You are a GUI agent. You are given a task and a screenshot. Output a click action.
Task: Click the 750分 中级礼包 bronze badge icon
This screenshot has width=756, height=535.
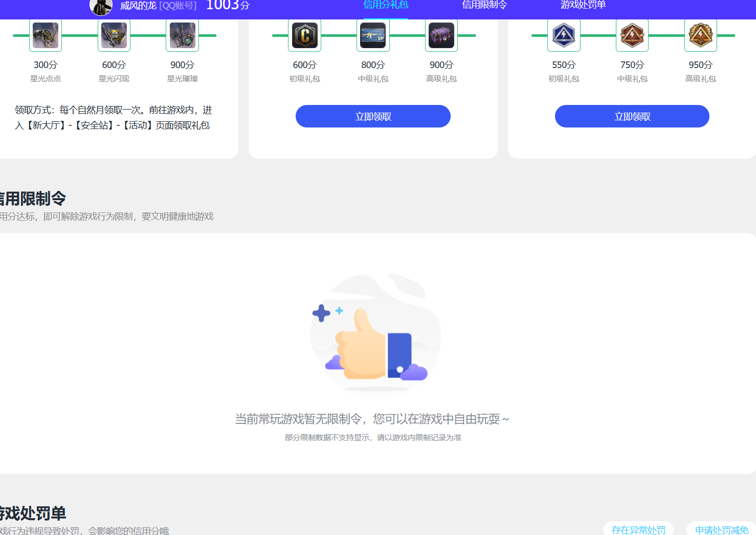click(632, 35)
